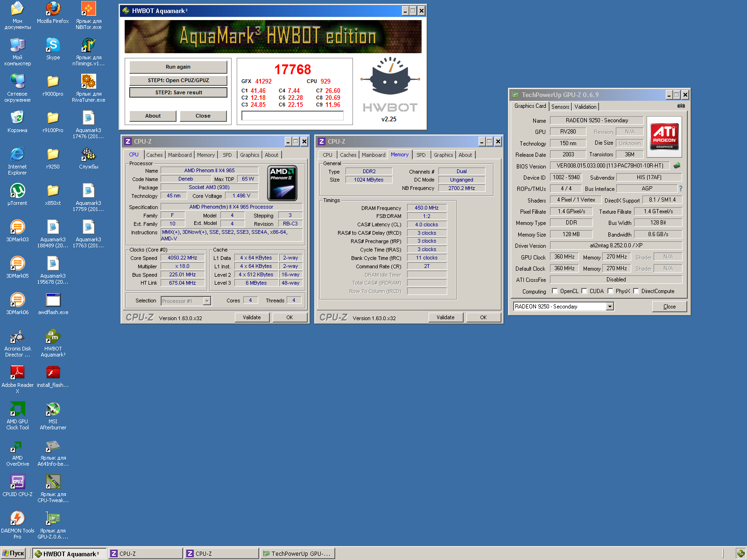Open the x850xt desktop folder
The width and height of the screenshot is (747, 560).
click(53, 195)
